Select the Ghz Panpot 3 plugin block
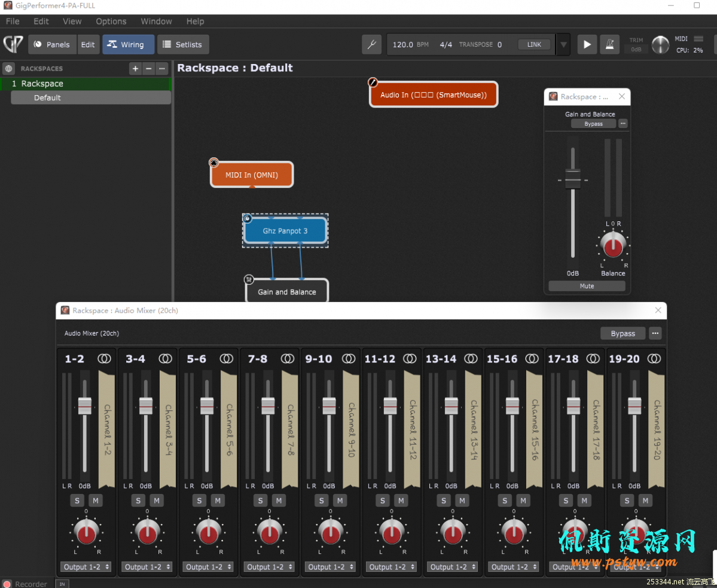Viewport: 717px width, 588px height. (x=285, y=231)
